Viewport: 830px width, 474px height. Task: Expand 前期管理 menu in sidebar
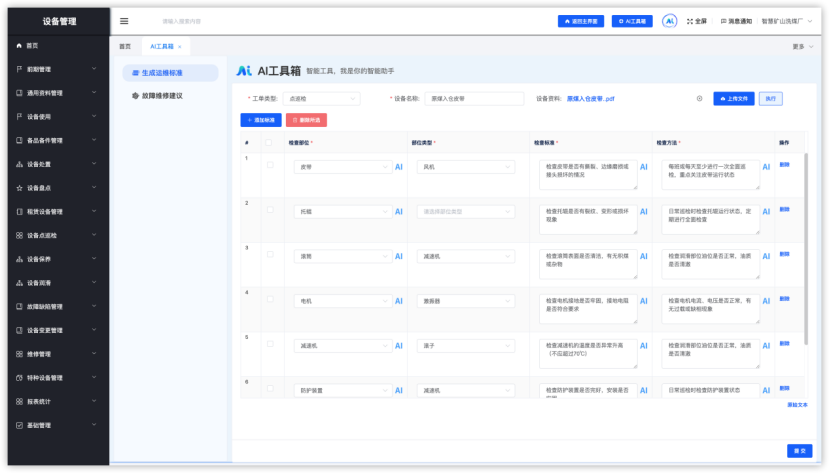(x=56, y=69)
